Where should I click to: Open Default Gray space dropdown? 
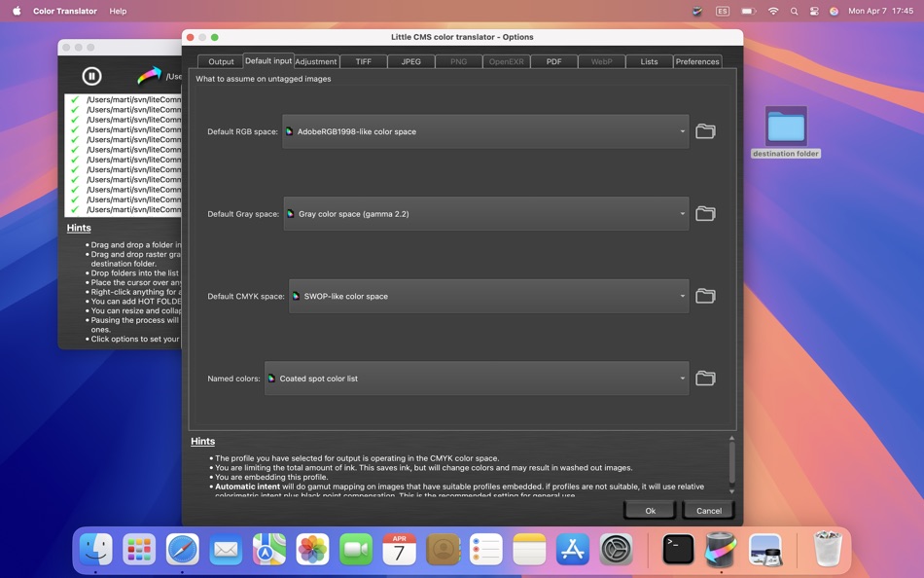pos(486,213)
